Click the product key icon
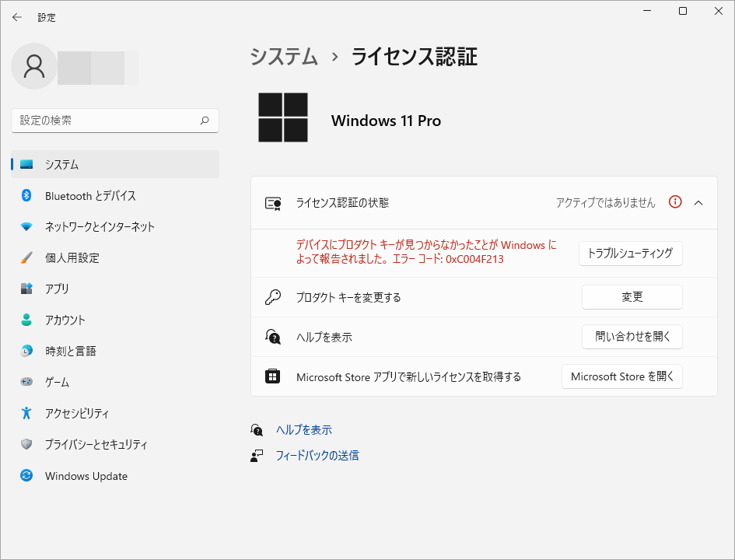Image resolution: width=735 pixels, height=560 pixels. tap(273, 296)
